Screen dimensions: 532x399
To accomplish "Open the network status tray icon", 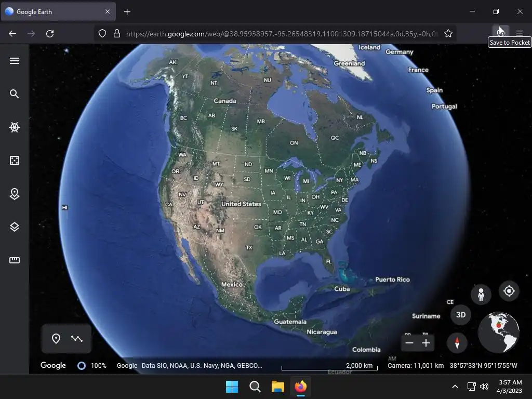I will pyautogui.click(x=471, y=387).
